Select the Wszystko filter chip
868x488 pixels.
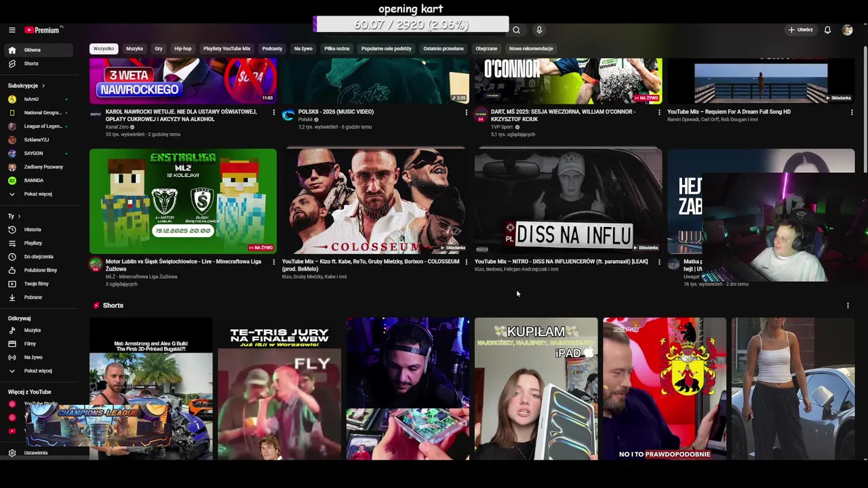(104, 49)
